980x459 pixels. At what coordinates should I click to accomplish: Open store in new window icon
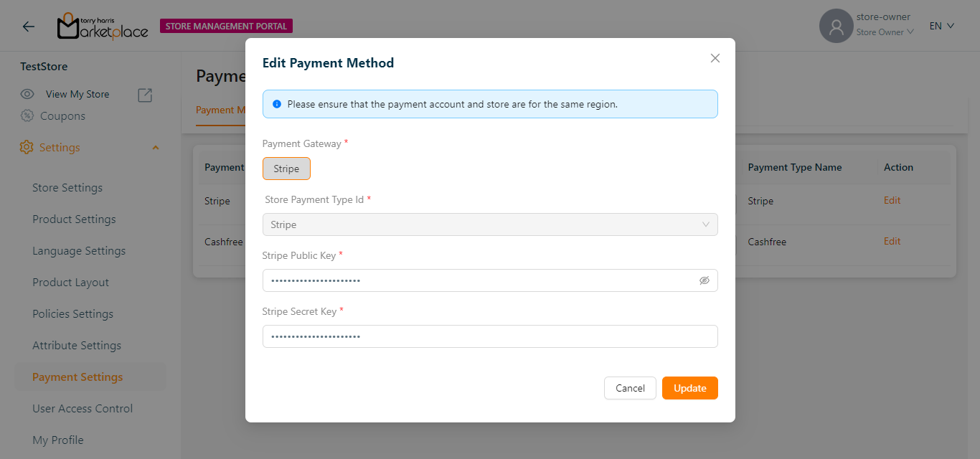click(145, 95)
